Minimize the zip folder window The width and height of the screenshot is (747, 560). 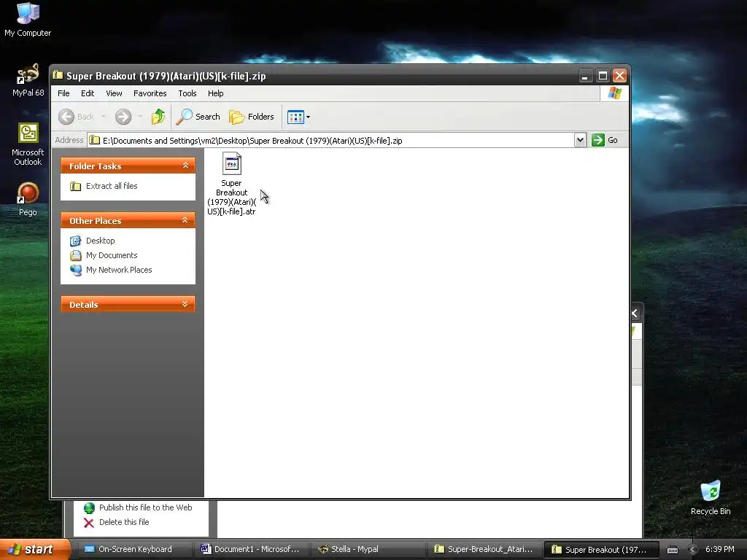[x=586, y=76]
